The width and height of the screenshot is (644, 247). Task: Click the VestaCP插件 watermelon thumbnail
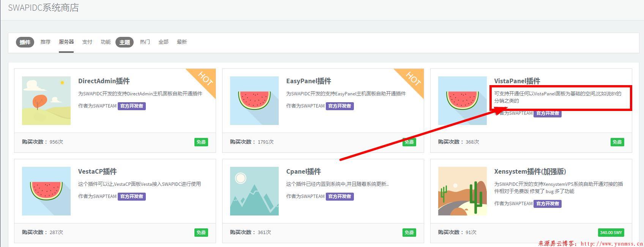[46, 191]
